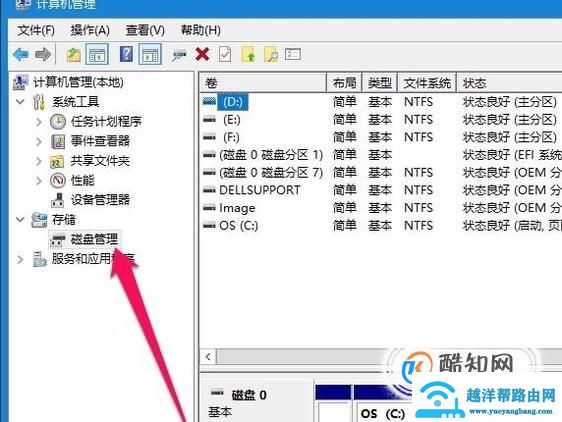Select the OS (C:) volume in list
The width and height of the screenshot is (562, 422).
pyautogui.click(x=381, y=226)
